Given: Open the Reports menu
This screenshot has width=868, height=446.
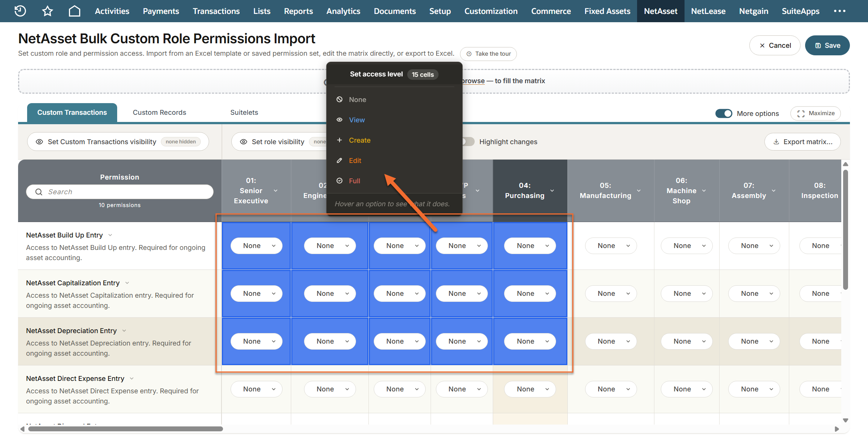Looking at the screenshot, I should click(x=298, y=11).
